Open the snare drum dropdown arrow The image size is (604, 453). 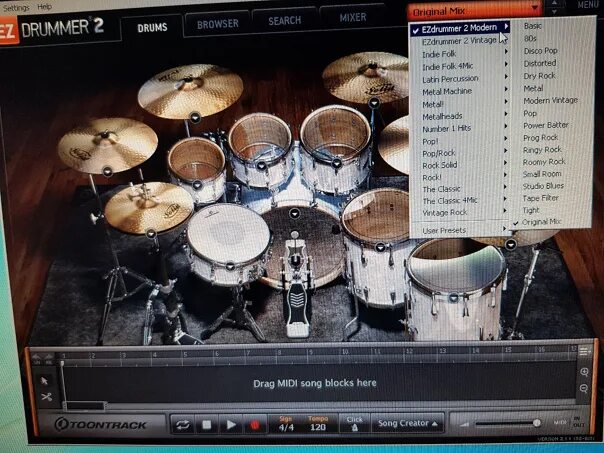coord(230,266)
